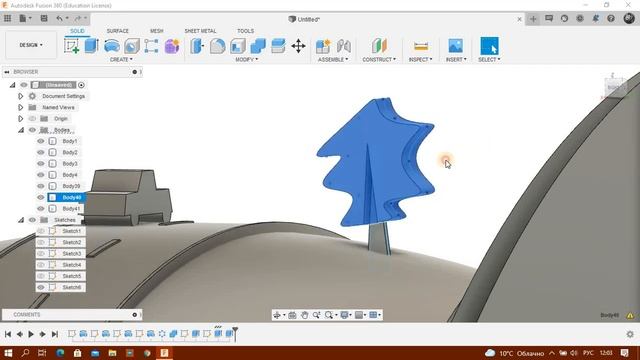Switch to the Mesh tab
Screen dimensions: 640x360
pyautogui.click(x=157, y=31)
